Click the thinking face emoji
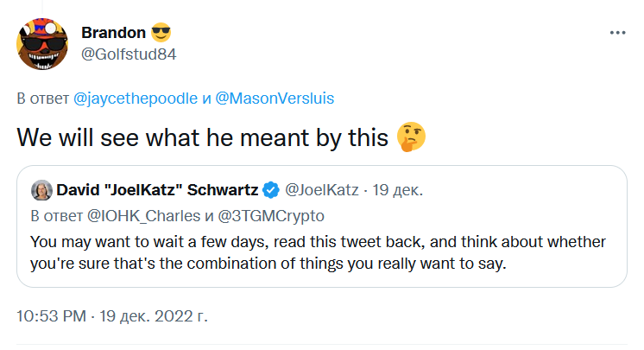 click(413, 137)
